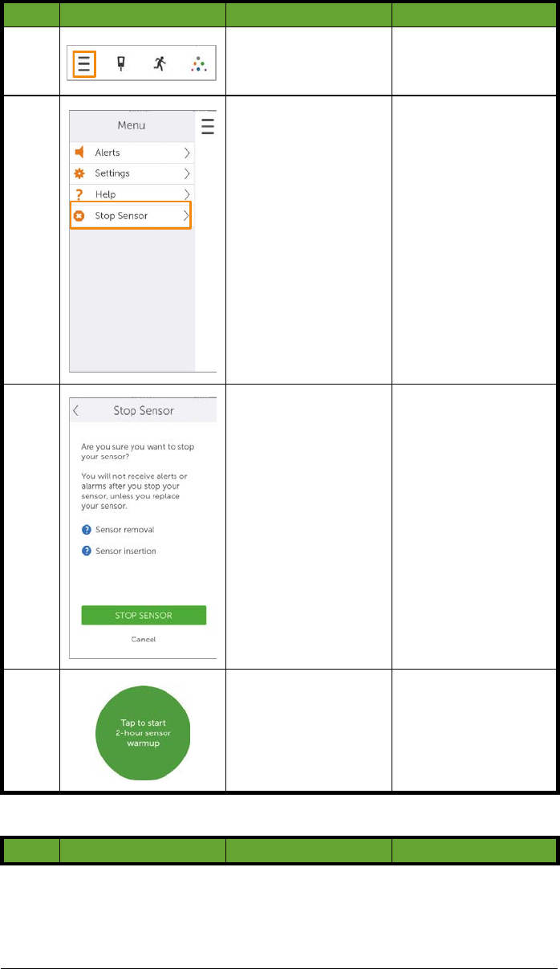Tap the glucose meter icon in toolbar
The height and width of the screenshot is (969, 560).
122,63
